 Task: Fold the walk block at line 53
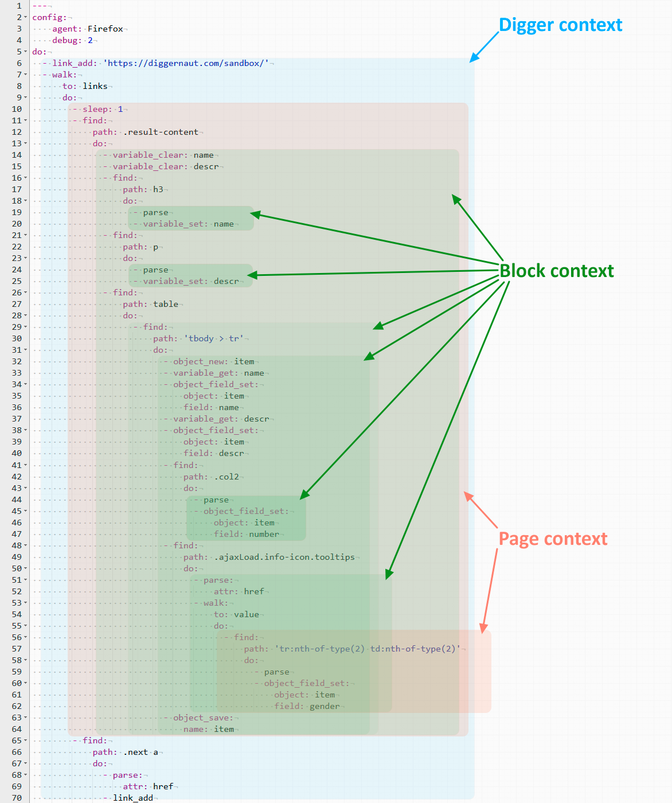coord(26,603)
